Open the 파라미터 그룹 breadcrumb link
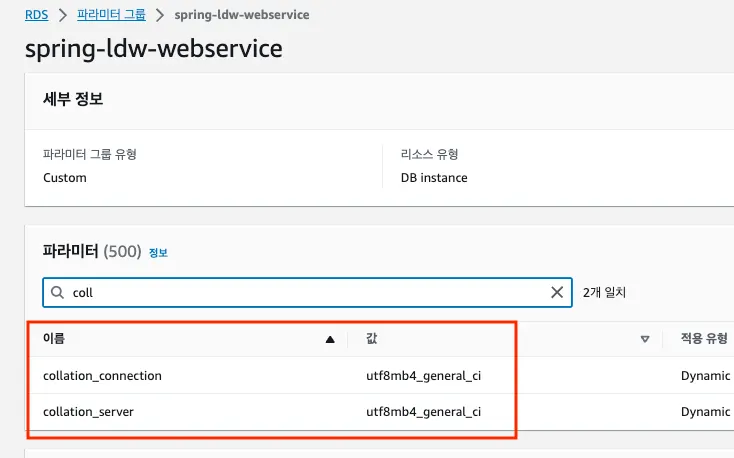 (112, 16)
